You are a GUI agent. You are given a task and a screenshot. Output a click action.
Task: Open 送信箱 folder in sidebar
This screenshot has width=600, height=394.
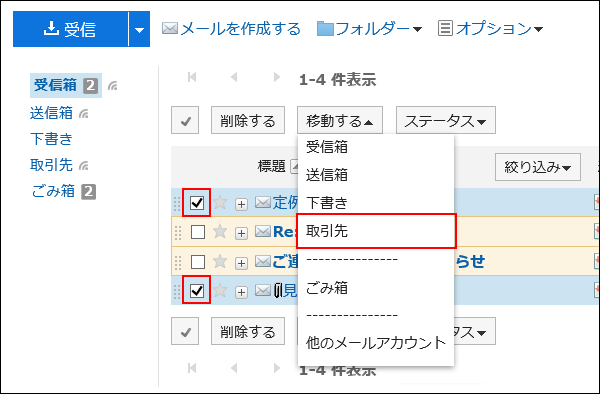point(51,113)
